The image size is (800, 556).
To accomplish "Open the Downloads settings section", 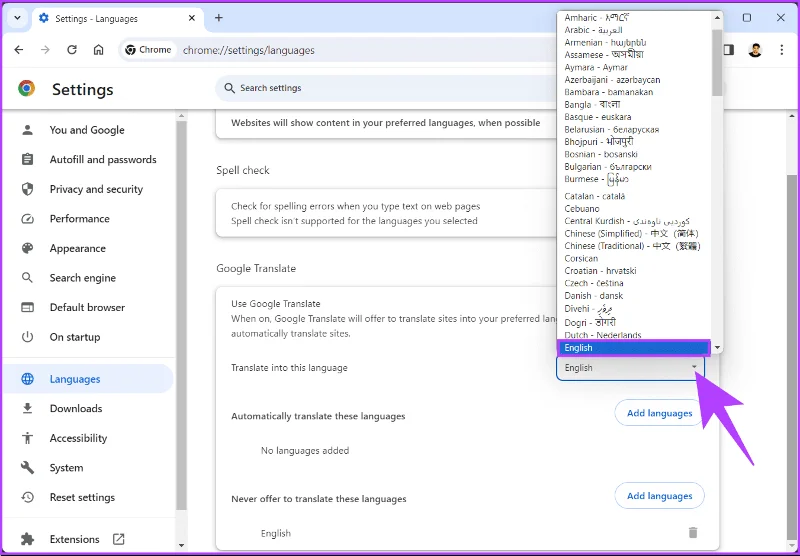I will 76,409.
